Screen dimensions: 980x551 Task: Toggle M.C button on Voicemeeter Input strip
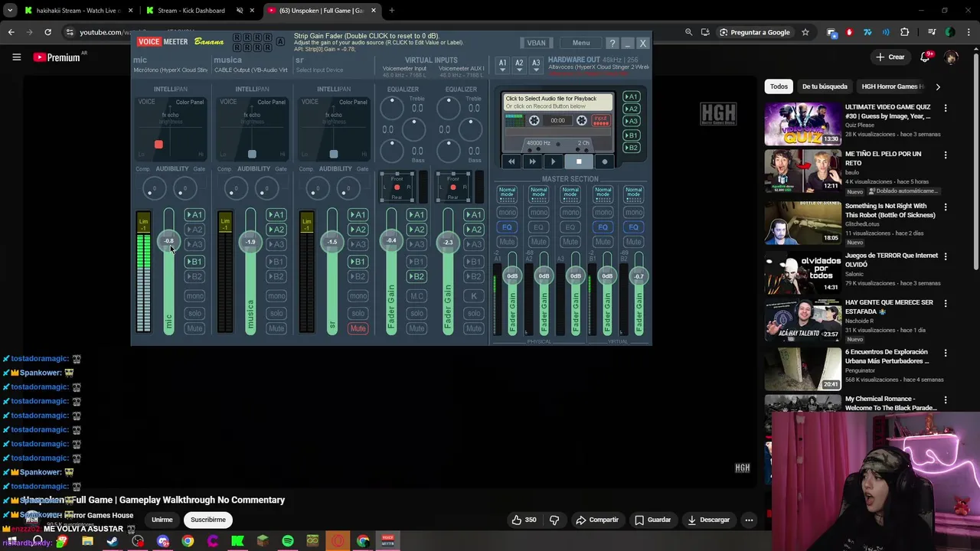(416, 296)
